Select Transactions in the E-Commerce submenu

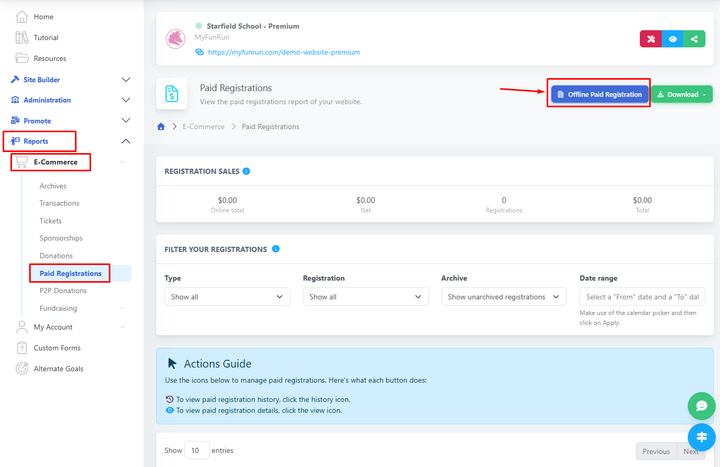(x=59, y=203)
